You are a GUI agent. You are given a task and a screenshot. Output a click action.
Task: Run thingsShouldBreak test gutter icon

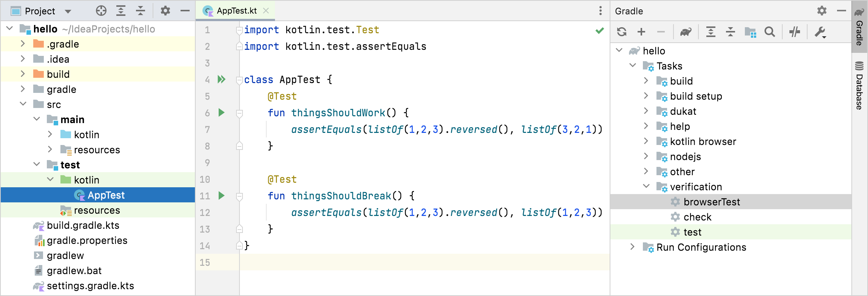(222, 196)
